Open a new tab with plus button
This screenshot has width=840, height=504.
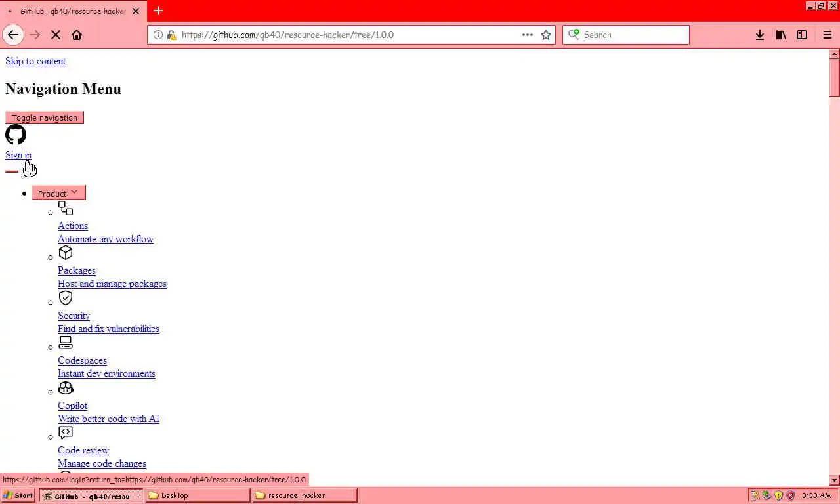[x=158, y=10]
